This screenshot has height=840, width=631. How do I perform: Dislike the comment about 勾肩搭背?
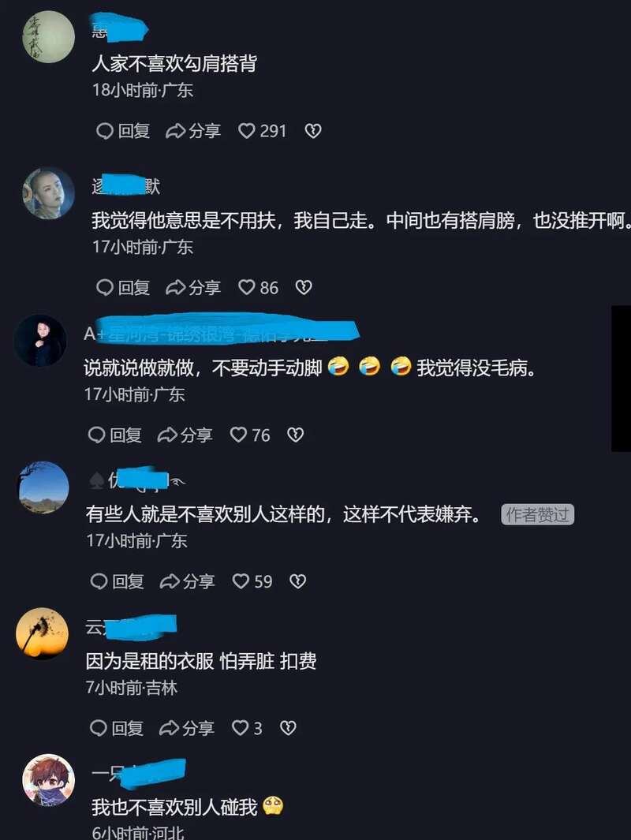pyautogui.click(x=313, y=131)
